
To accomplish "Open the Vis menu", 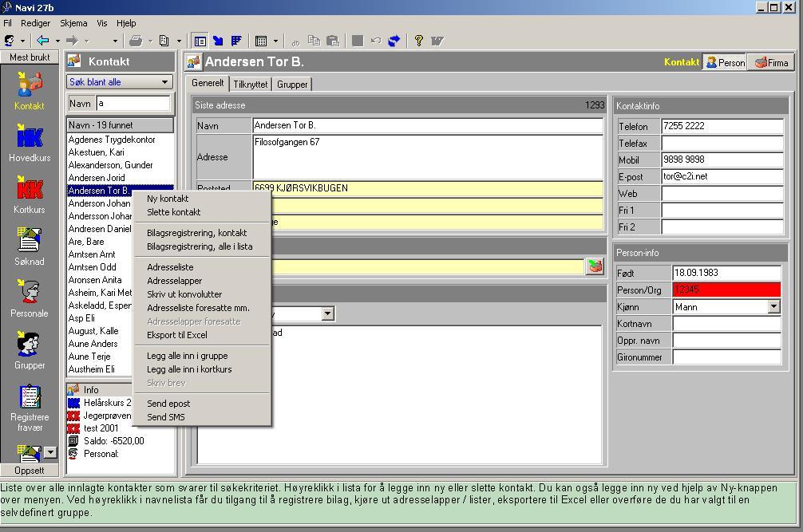I will [x=102, y=23].
